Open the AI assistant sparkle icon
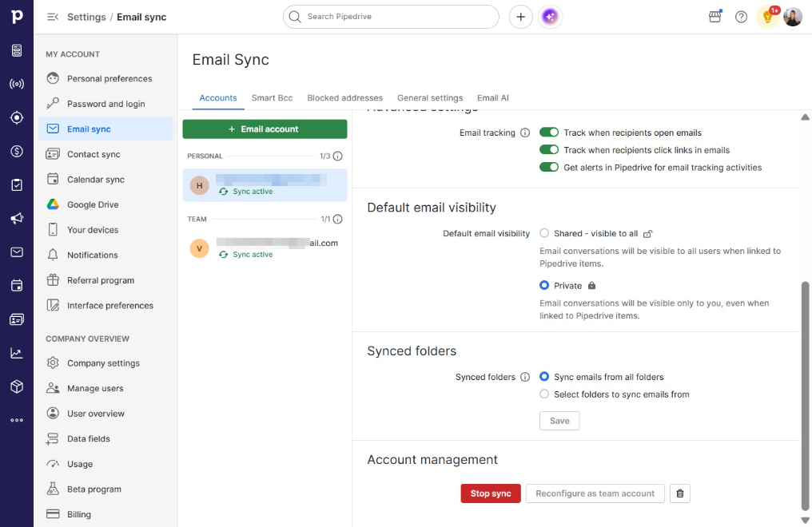This screenshot has height=527, width=812. pyautogui.click(x=550, y=17)
